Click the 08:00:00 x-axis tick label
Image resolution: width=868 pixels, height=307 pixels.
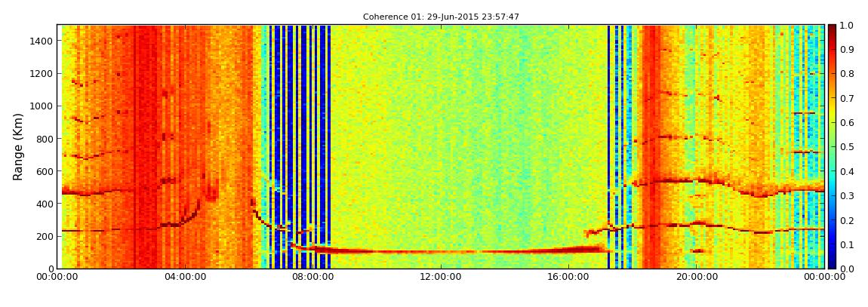point(312,277)
